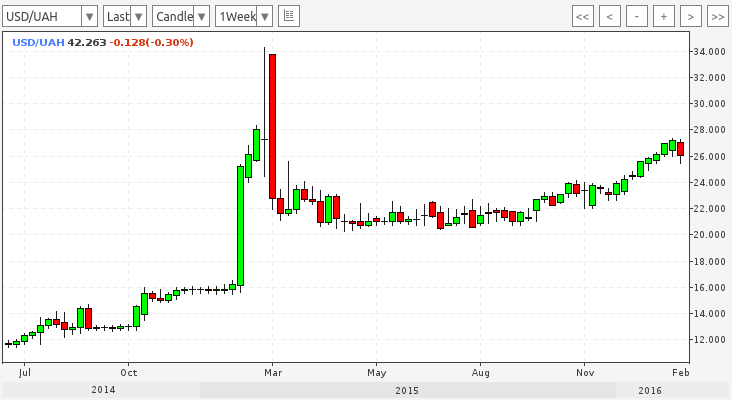This screenshot has width=732, height=400.
Task: Click the last red candle near Feb
Action: tap(680, 149)
